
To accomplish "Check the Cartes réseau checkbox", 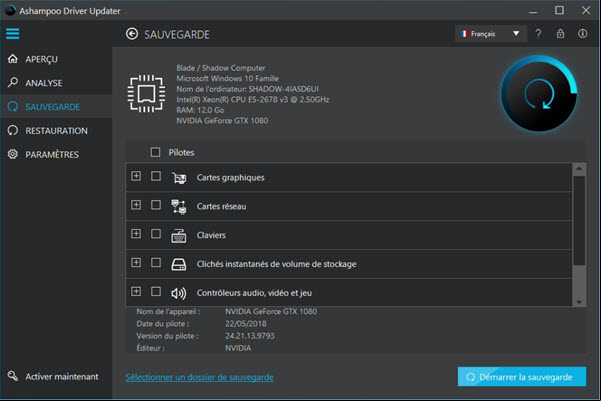I will tap(156, 205).
